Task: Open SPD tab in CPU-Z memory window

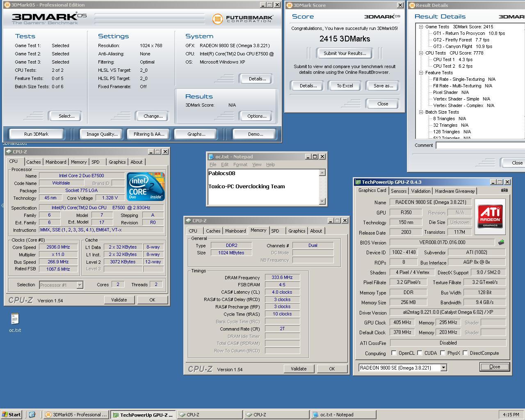Action: 275,231
